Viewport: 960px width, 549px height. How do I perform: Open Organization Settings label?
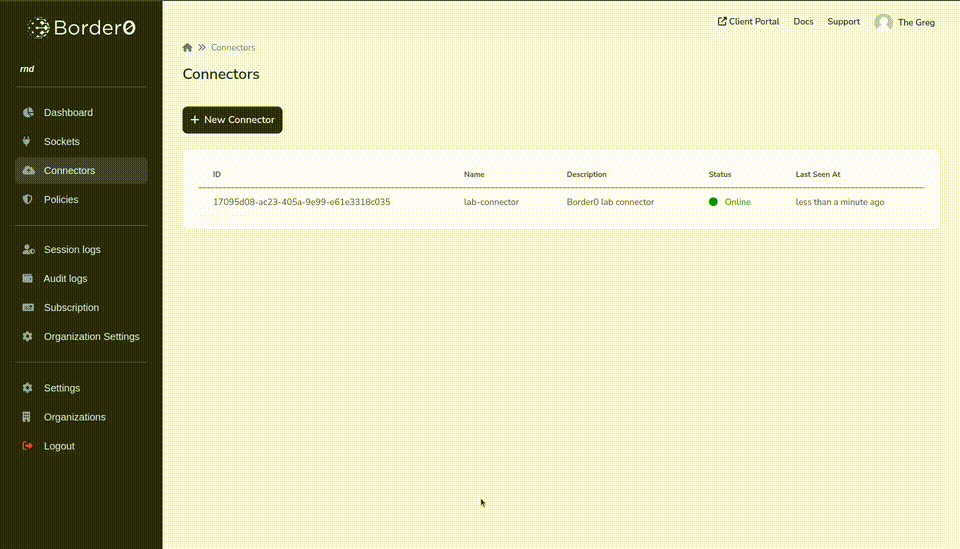click(92, 337)
